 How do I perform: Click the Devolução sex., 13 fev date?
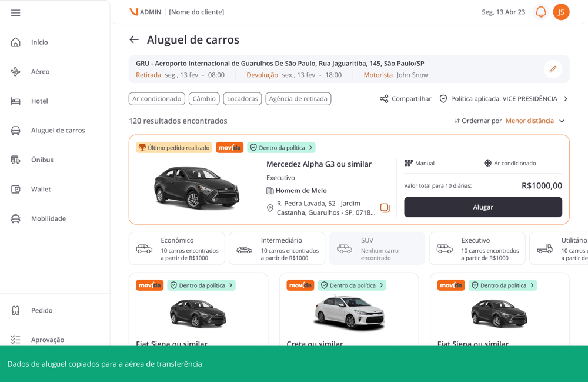coord(294,75)
